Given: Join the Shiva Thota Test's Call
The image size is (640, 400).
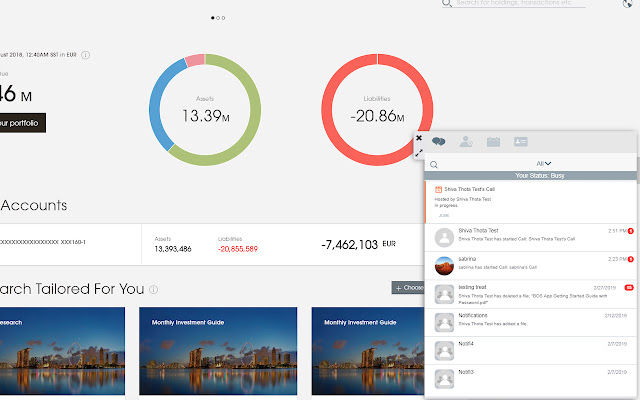Looking at the screenshot, I should pyautogui.click(x=444, y=215).
